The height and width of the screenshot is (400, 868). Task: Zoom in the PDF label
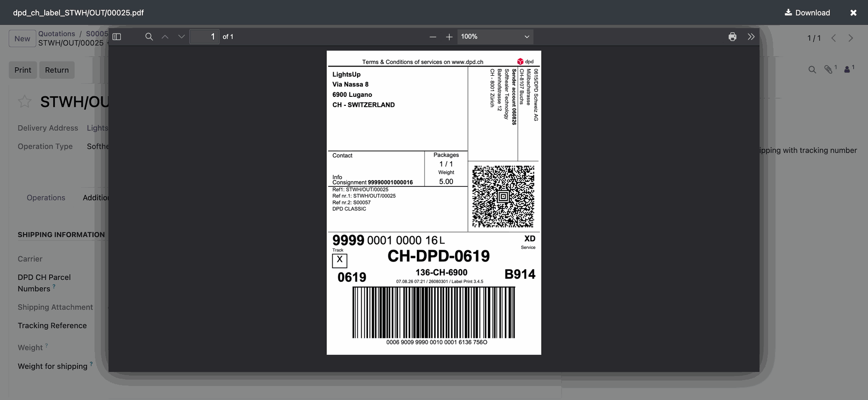[x=449, y=37]
